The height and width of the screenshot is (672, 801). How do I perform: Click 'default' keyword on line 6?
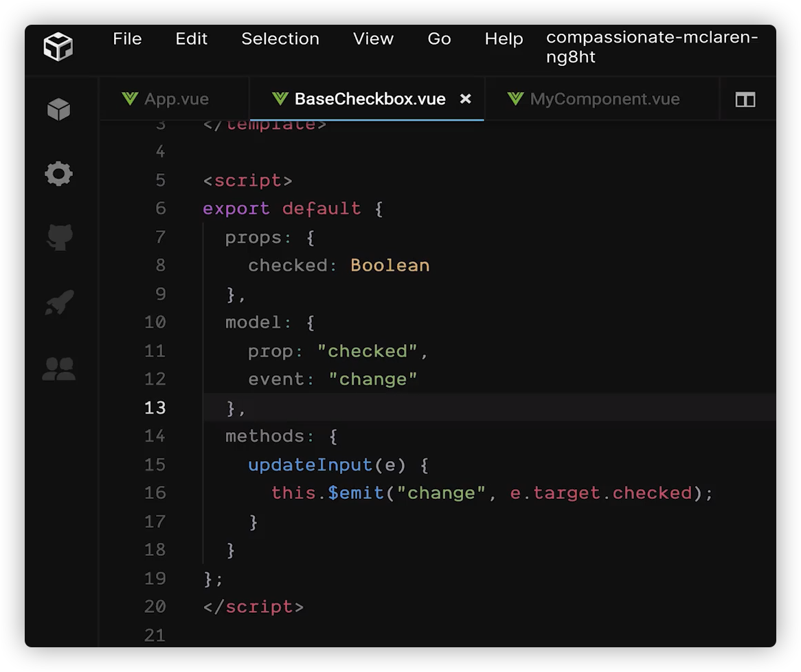[321, 208]
